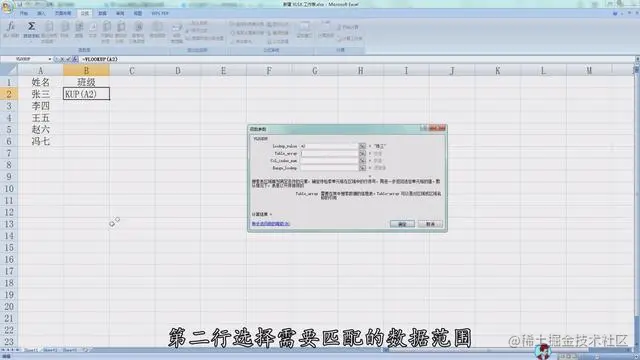
Task: Select column header C
Action: (132, 71)
